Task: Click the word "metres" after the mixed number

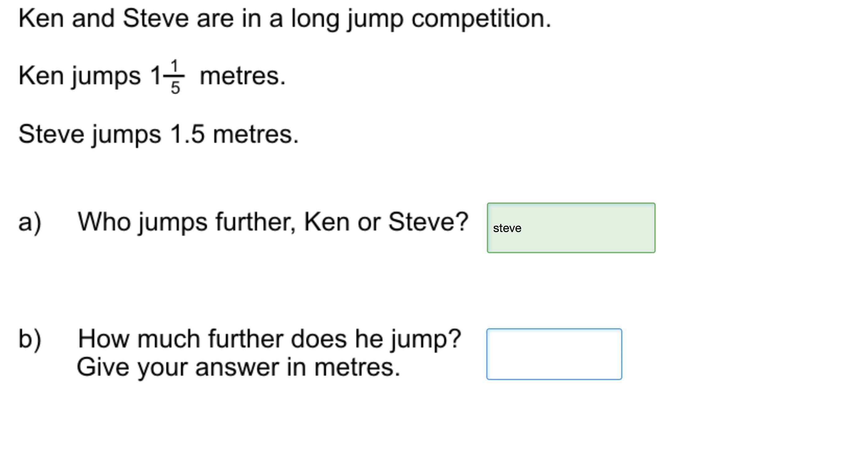Action: 242,76
